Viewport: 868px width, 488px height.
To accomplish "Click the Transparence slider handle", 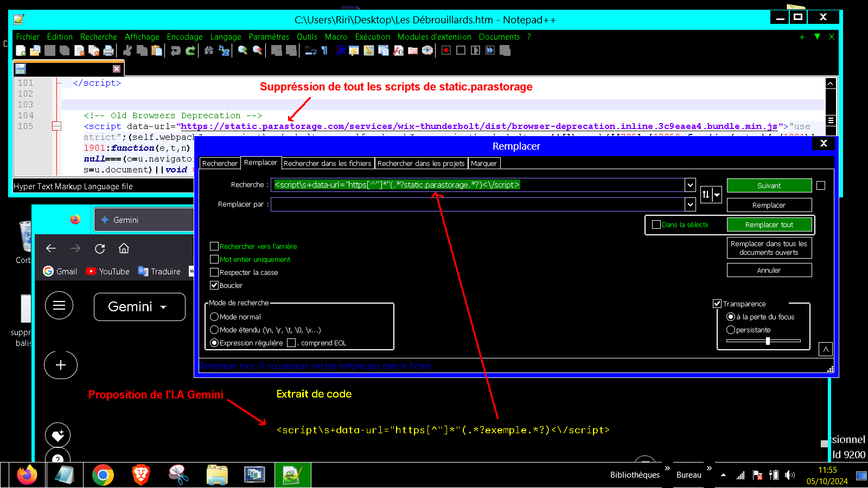I will click(x=768, y=341).
